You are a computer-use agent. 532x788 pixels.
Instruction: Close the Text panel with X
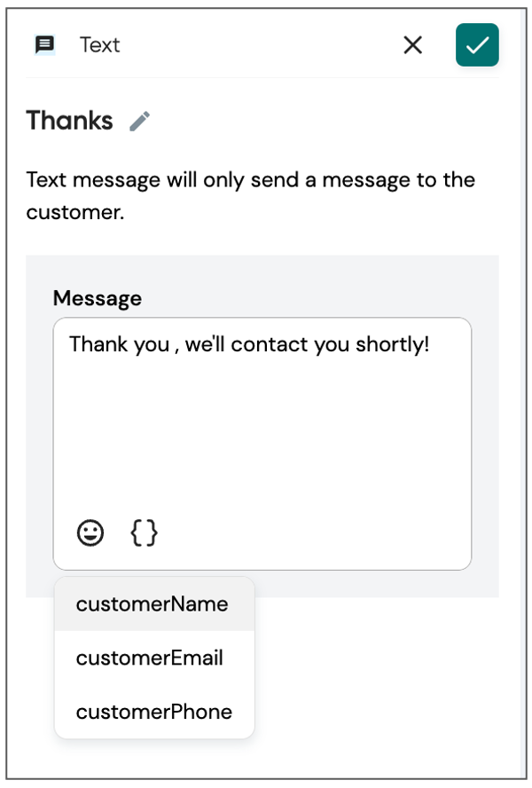[412, 44]
